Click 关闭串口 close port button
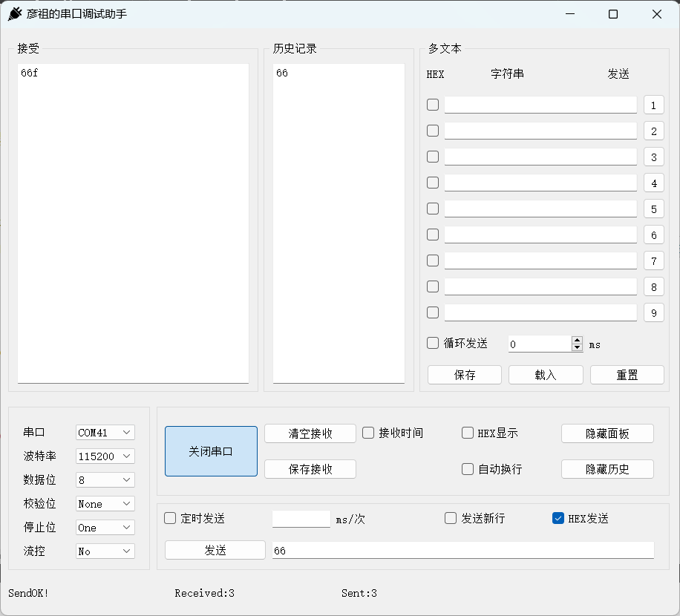The image size is (680, 616). [211, 451]
